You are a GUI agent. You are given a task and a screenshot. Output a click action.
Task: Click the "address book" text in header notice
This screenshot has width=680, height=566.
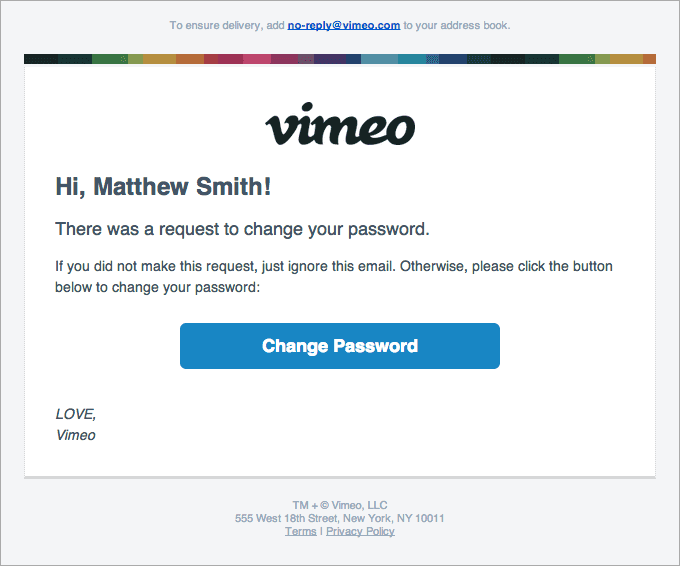click(x=475, y=25)
